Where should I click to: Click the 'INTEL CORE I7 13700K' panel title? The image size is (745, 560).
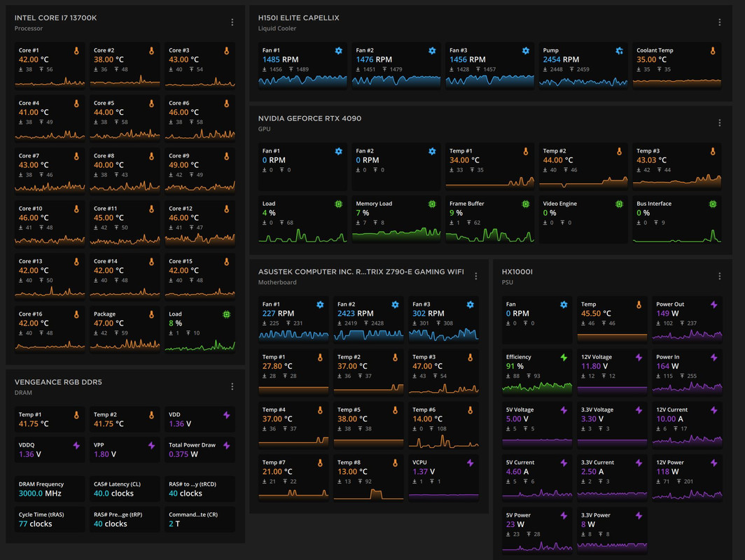(55, 18)
